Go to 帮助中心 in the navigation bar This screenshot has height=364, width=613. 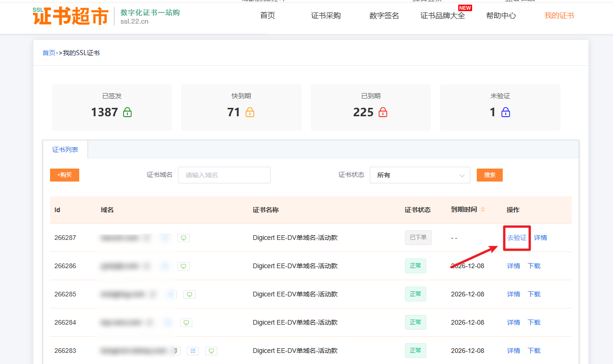pos(501,16)
